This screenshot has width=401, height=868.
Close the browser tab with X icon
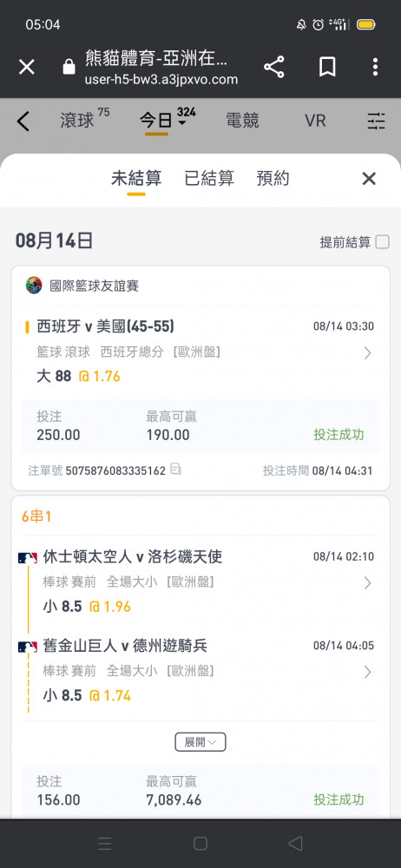pos(26,67)
